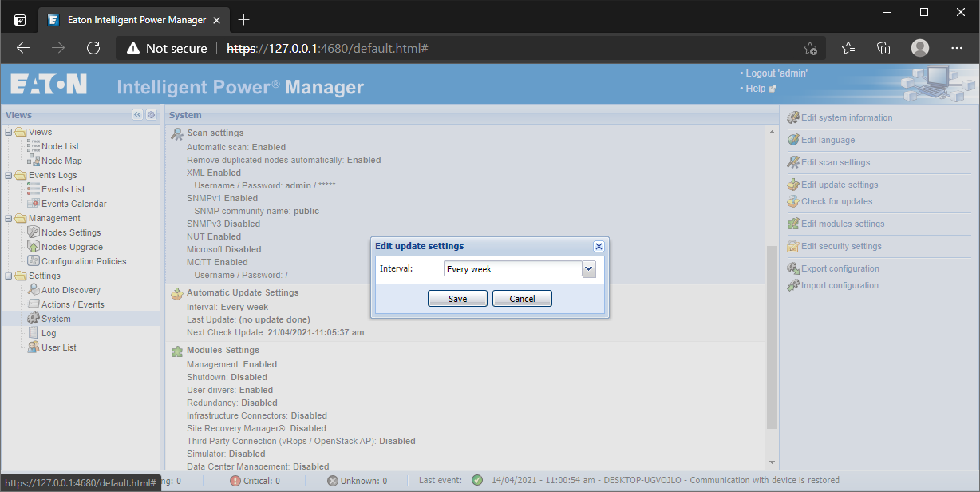Click the Next Check Update date text
Image resolution: width=980 pixels, height=492 pixels.
pos(316,332)
